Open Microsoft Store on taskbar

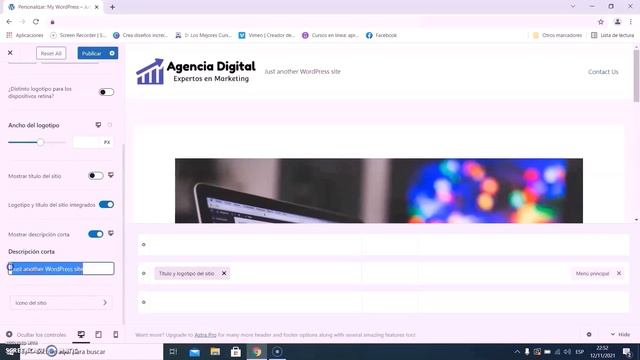click(x=236, y=351)
